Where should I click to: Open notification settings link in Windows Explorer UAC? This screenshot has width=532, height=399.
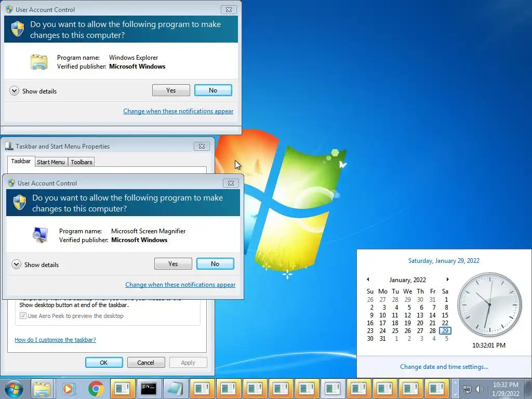178,111
